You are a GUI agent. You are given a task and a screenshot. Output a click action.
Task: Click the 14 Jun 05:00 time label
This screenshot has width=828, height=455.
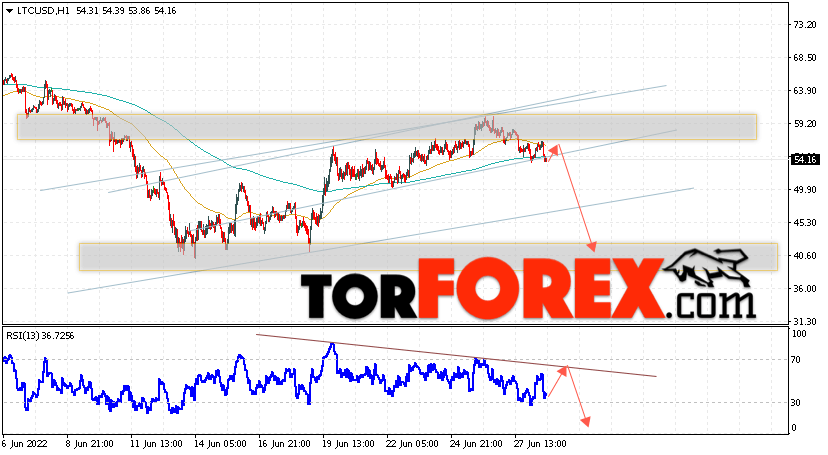point(220,444)
